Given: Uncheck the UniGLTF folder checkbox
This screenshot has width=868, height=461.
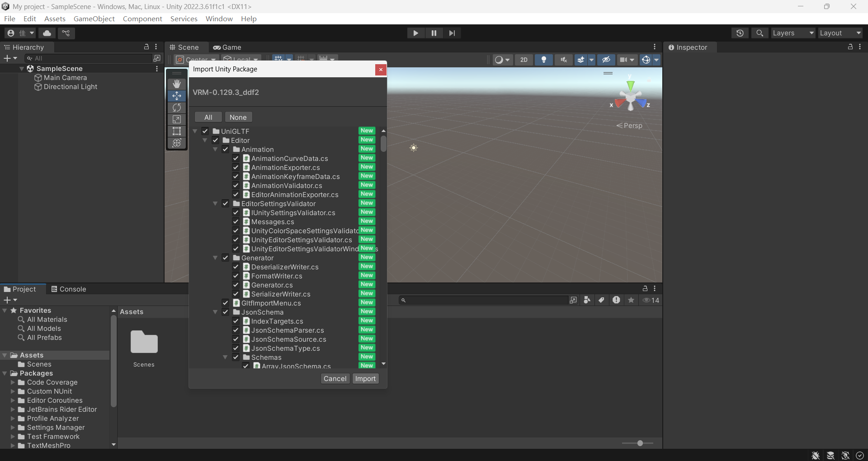Looking at the screenshot, I should 205,131.
